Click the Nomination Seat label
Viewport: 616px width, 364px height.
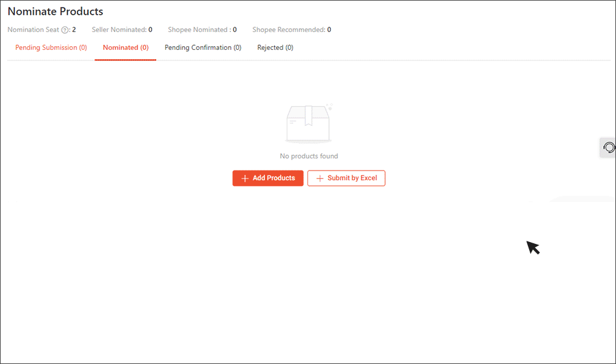pyautogui.click(x=33, y=30)
